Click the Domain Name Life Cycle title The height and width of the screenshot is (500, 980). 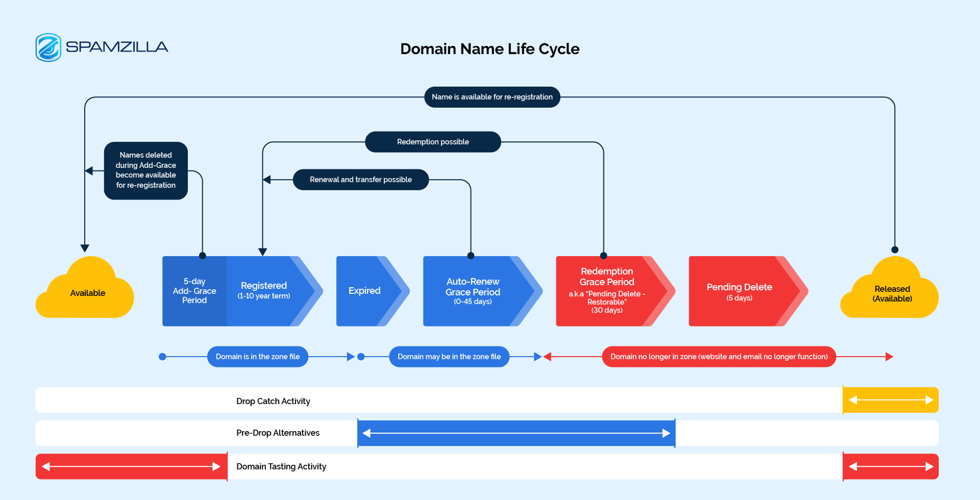pyautogui.click(x=489, y=49)
